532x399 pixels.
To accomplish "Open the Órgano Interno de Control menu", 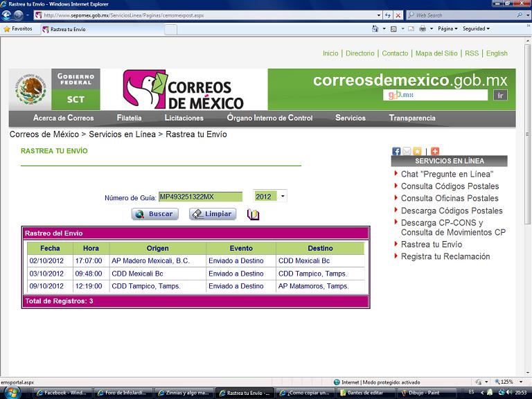I will [x=269, y=118].
